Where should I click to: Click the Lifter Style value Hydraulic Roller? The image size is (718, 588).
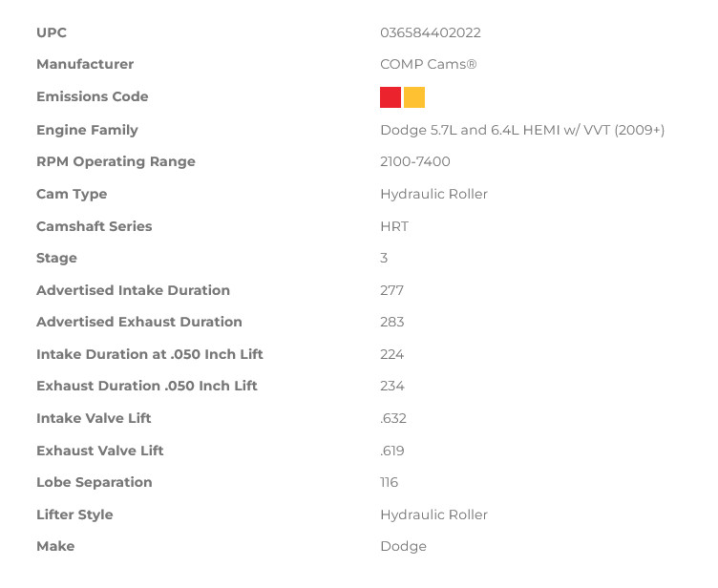tap(433, 514)
